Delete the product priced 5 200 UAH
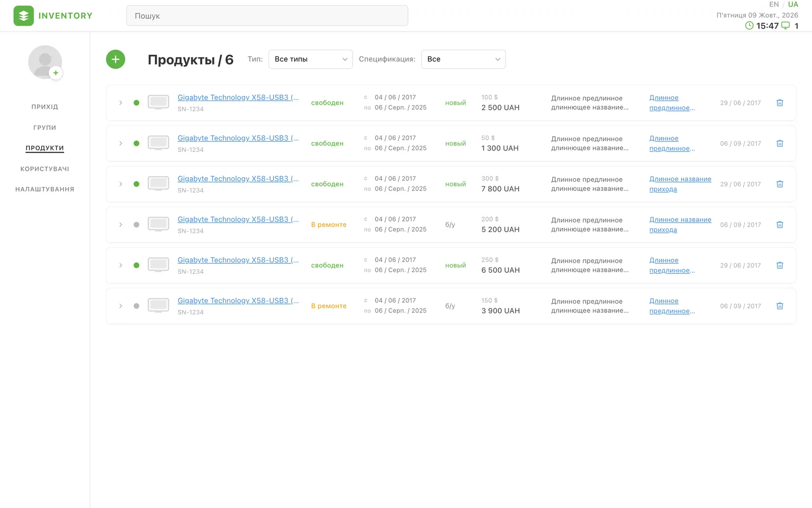 (780, 225)
